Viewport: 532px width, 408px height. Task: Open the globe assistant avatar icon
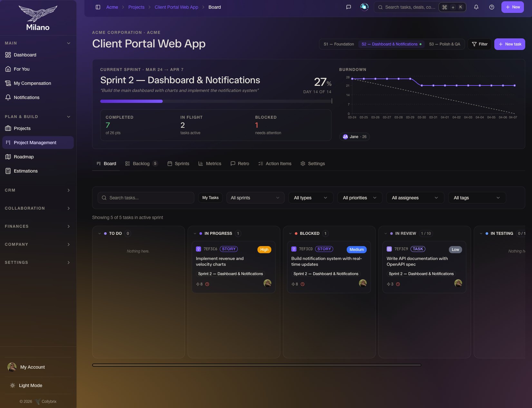pos(364,7)
